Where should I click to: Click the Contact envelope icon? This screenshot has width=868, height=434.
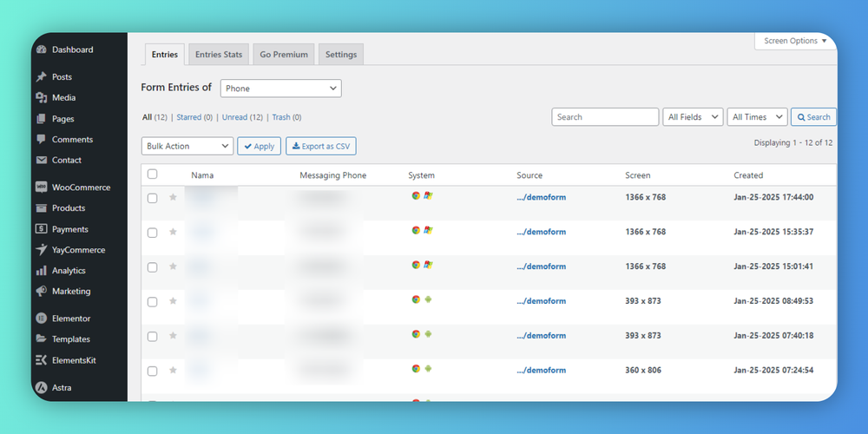41,160
